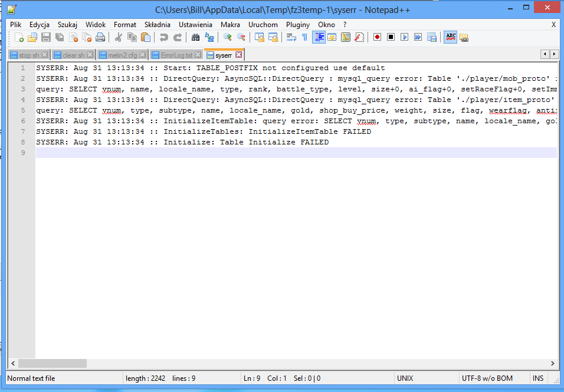Toggle synchronized horizontal scrolling

[x=273, y=37]
